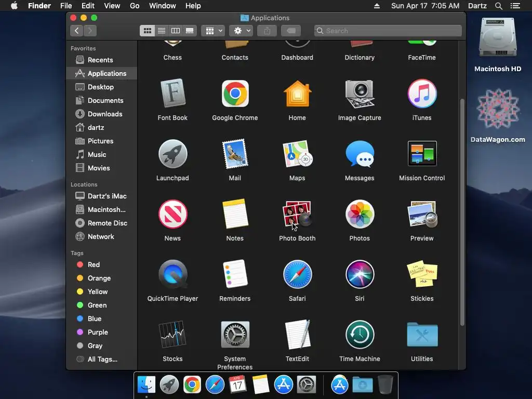Click the Applications window vertical scrollbar
This screenshot has height=399, width=532.
click(462, 212)
